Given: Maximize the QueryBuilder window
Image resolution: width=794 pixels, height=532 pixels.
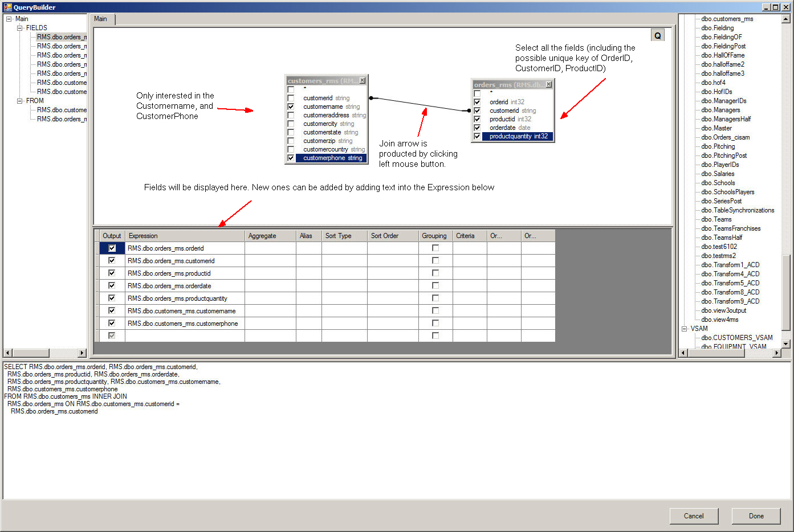Looking at the screenshot, I should 775,7.
